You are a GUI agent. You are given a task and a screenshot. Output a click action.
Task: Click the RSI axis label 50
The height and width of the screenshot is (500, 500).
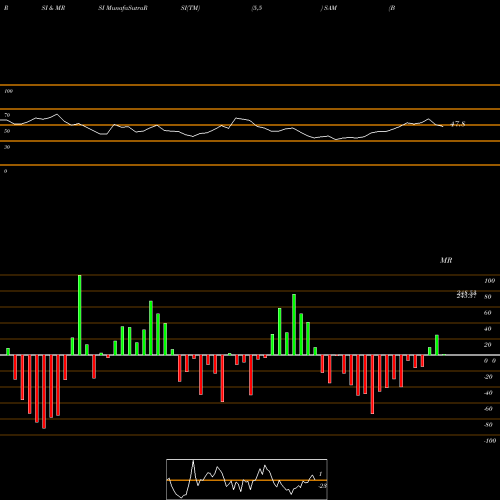(7, 131)
